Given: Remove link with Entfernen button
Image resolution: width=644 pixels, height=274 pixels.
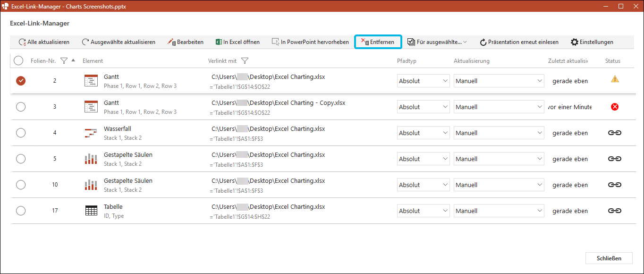Looking at the screenshot, I should 378,42.
